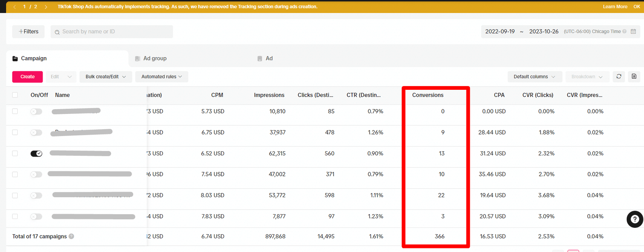Click the 28.44 USD CPA cell

point(492,132)
